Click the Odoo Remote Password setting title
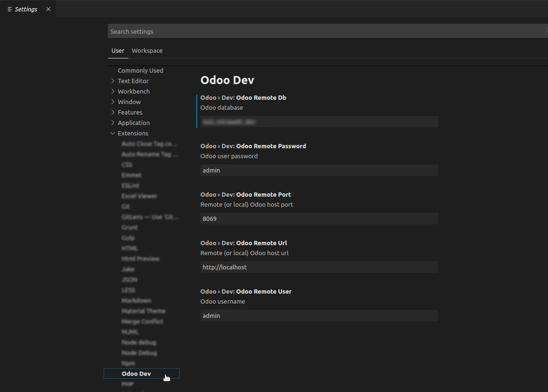 coord(253,146)
